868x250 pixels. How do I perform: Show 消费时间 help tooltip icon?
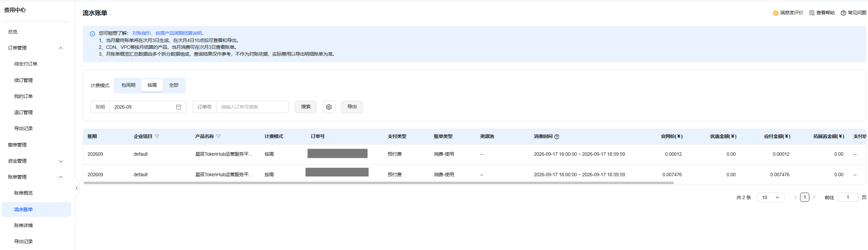pyautogui.click(x=557, y=137)
